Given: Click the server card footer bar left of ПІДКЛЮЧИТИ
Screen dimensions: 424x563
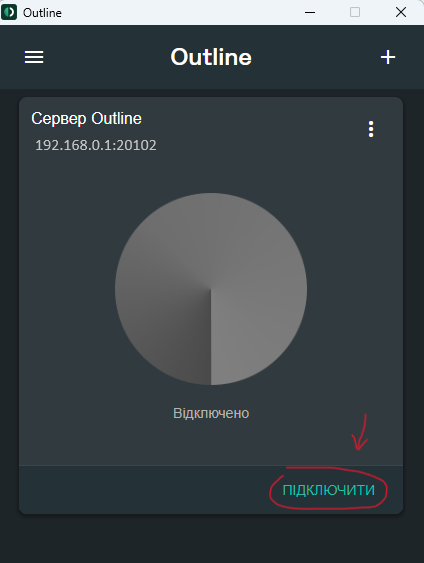Looking at the screenshot, I should tap(144, 490).
